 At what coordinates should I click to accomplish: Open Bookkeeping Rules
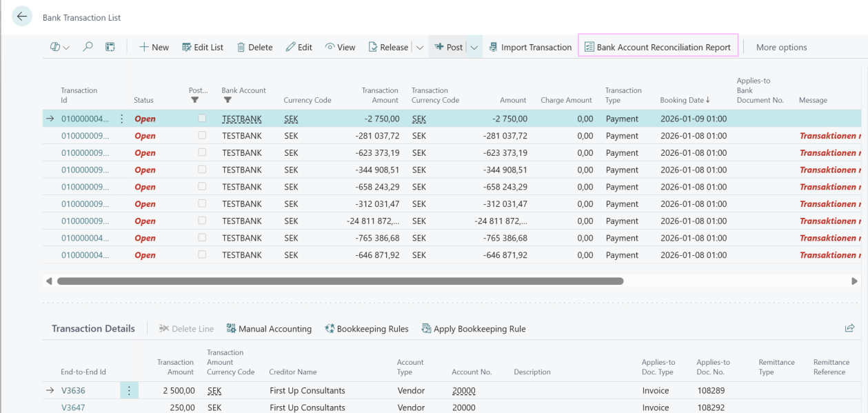click(366, 329)
